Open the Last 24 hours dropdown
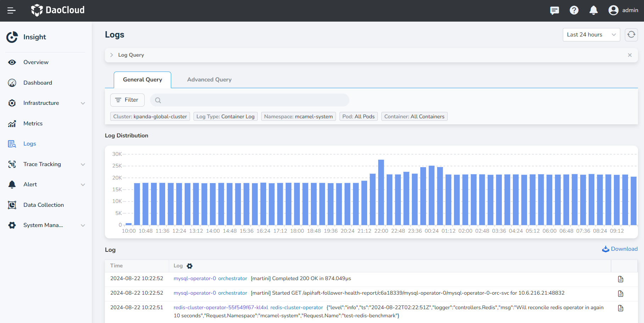This screenshot has width=644, height=323. click(x=591, y=35)
